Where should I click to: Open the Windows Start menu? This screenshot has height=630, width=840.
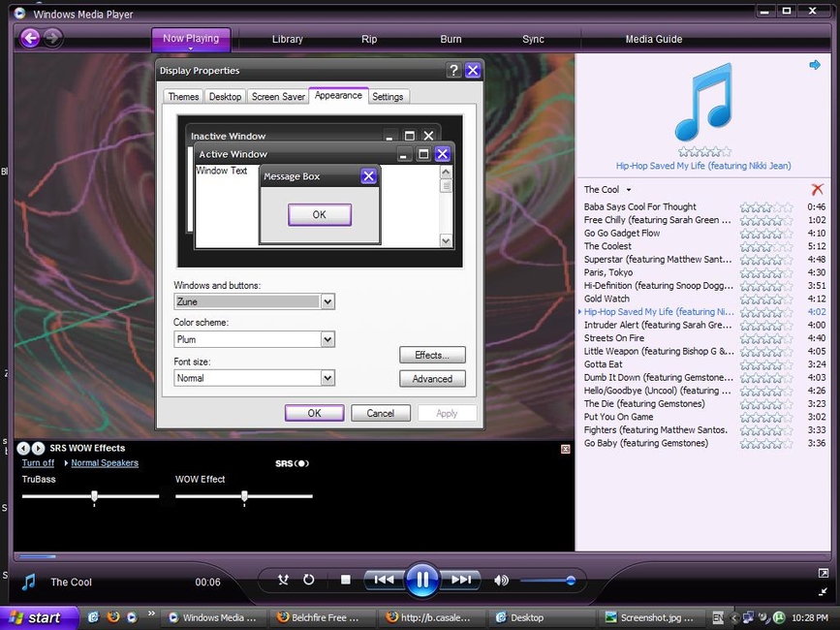click(x=38, y=617)
